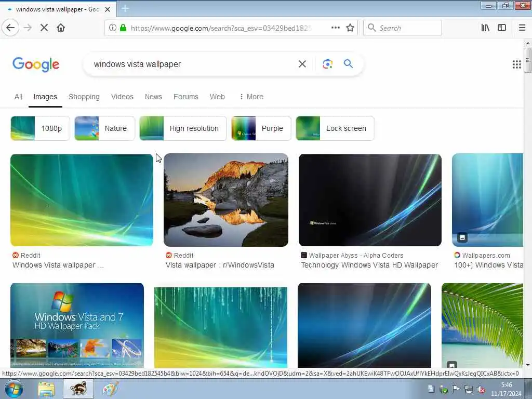The width and height of the screenshot is (532, 399).
Task: Click the green secure connection padlock
Action: click(123, 28)
